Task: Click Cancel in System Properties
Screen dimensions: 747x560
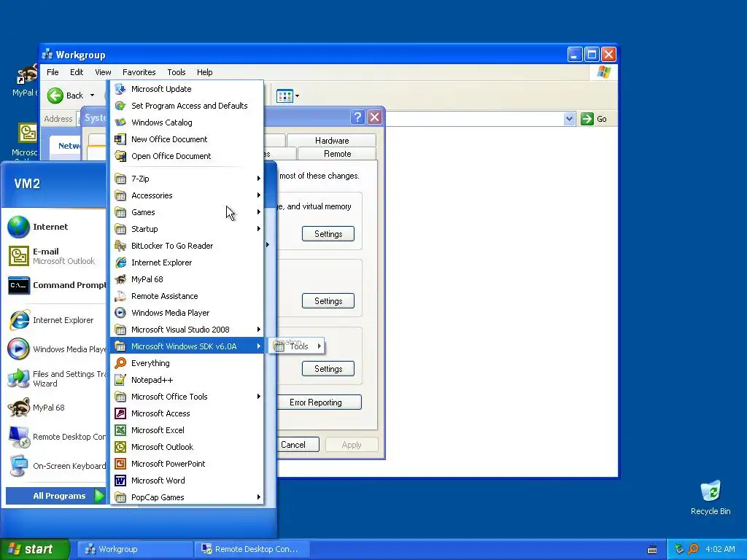Action: (x=298, y=445)
